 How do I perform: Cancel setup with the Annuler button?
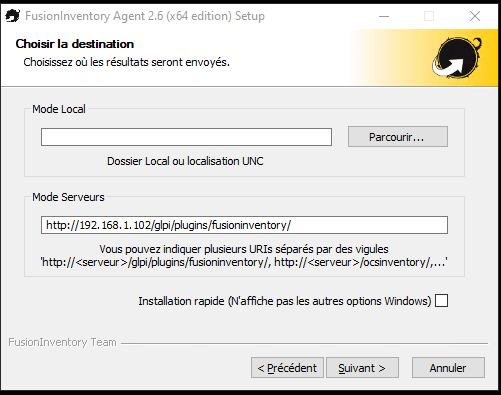[x=448, y=368]
